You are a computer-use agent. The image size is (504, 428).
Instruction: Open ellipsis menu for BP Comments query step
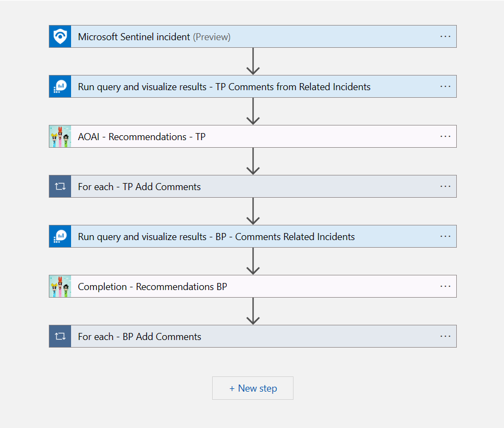point(445,236)
